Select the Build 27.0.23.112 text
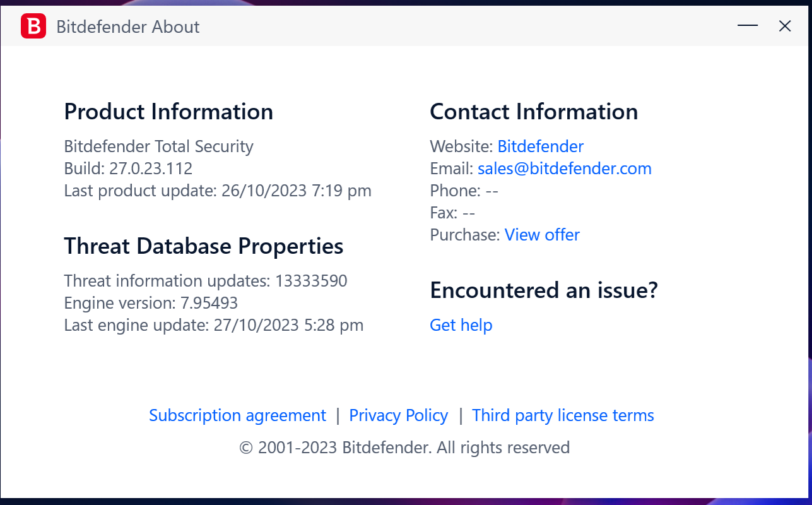 click(128, 169)
